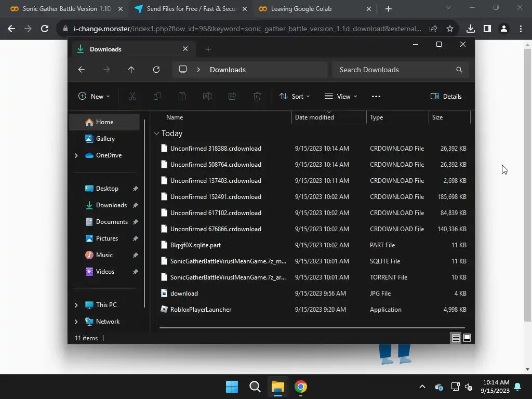Go back using Explorer back arrow
The image size is (532, 399).
point(82,70)
